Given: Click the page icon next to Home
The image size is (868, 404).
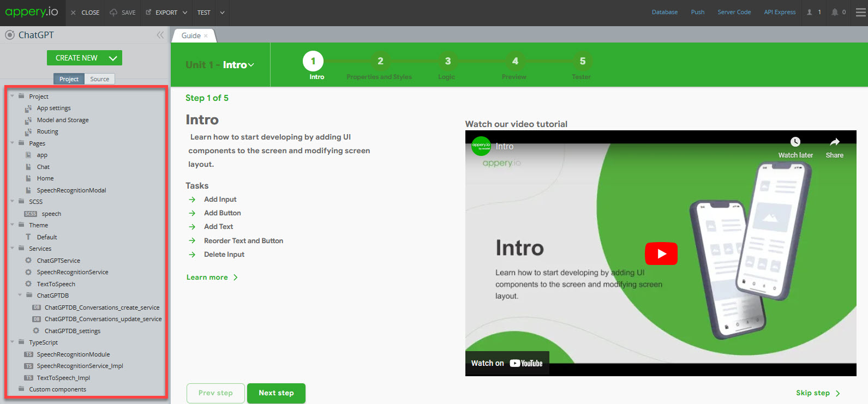Looking at the screenshot, I should [x=28, y=178].
